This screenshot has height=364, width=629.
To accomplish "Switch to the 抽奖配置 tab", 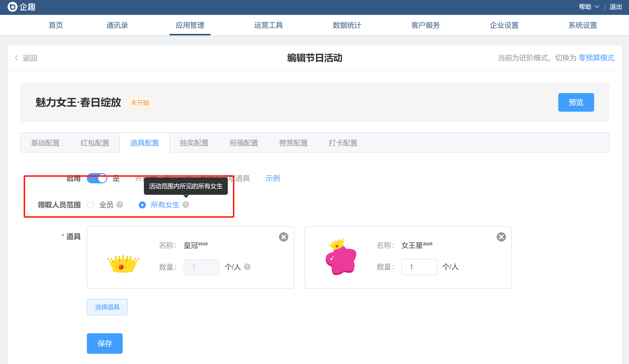I will pyautogui.click(x=194, y=143).
